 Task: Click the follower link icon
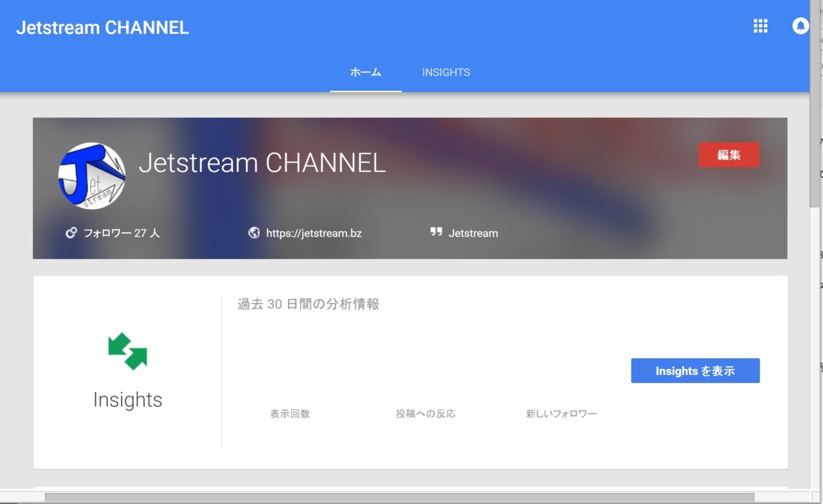click(71, 233)
